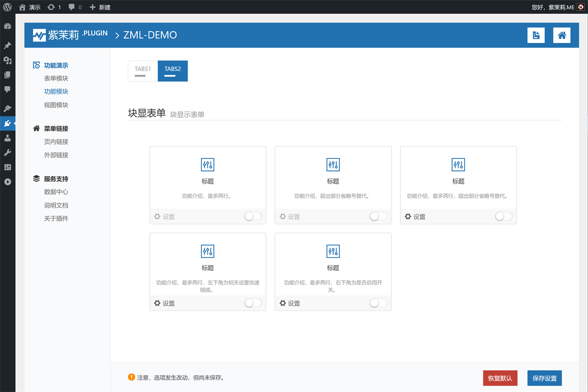Open the WordPress logo menu

tap(7, 7)
